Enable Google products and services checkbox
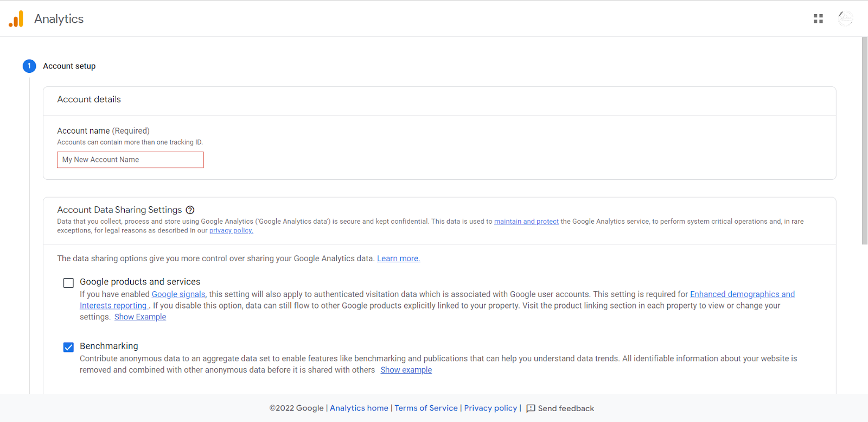Viewport: 868px width, 422px height. click(x=68, y=283)
